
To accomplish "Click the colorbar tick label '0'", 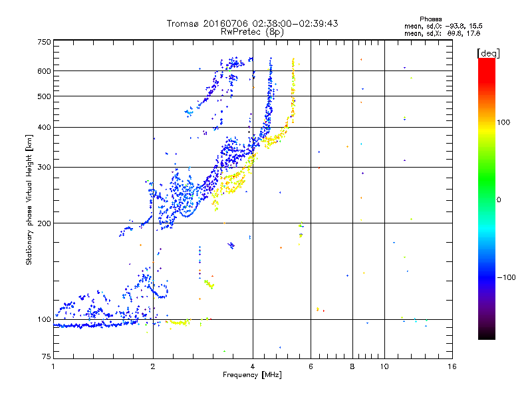I will pyautogui.click(x=499, y=199).
